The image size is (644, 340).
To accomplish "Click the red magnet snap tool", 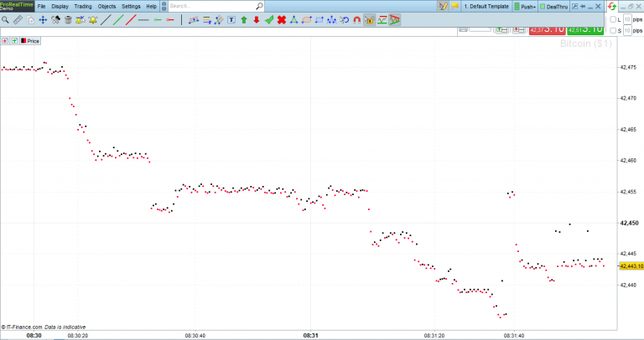I will pyautogui.click(x=356, y=19).
